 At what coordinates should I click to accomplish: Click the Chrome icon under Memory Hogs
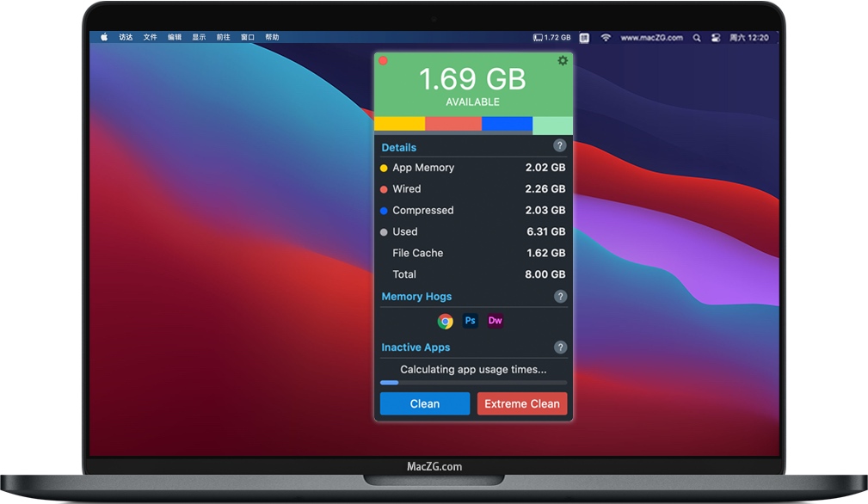(x=445, y=321)
